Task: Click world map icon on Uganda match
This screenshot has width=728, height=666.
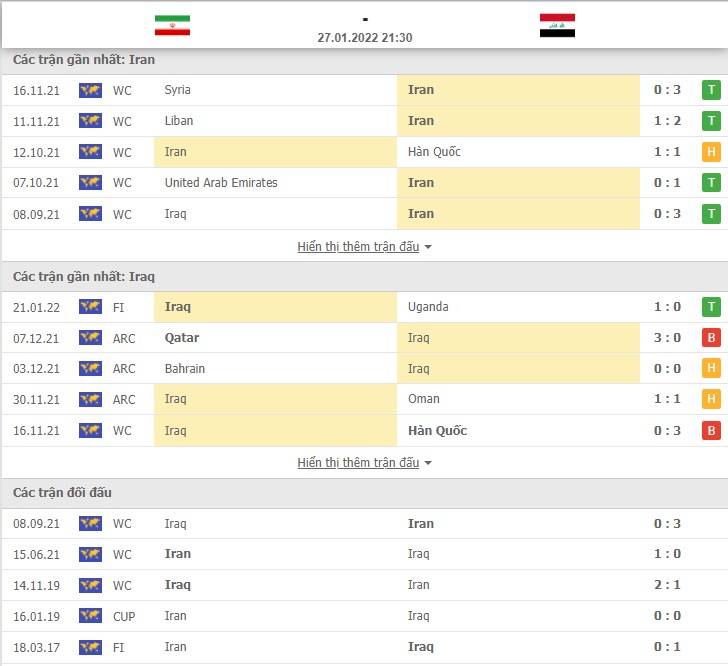Action: pyautogui.click(x=90, y=307)
